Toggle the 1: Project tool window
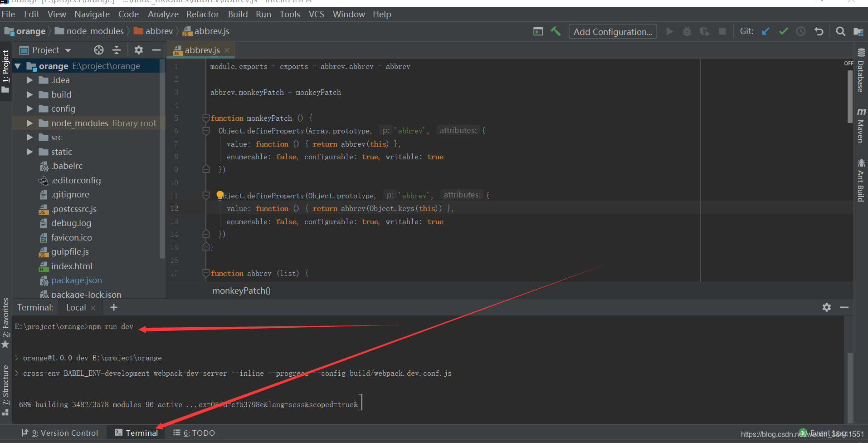Viewport: 868px width, 443px height. click(x=5, y=71)
